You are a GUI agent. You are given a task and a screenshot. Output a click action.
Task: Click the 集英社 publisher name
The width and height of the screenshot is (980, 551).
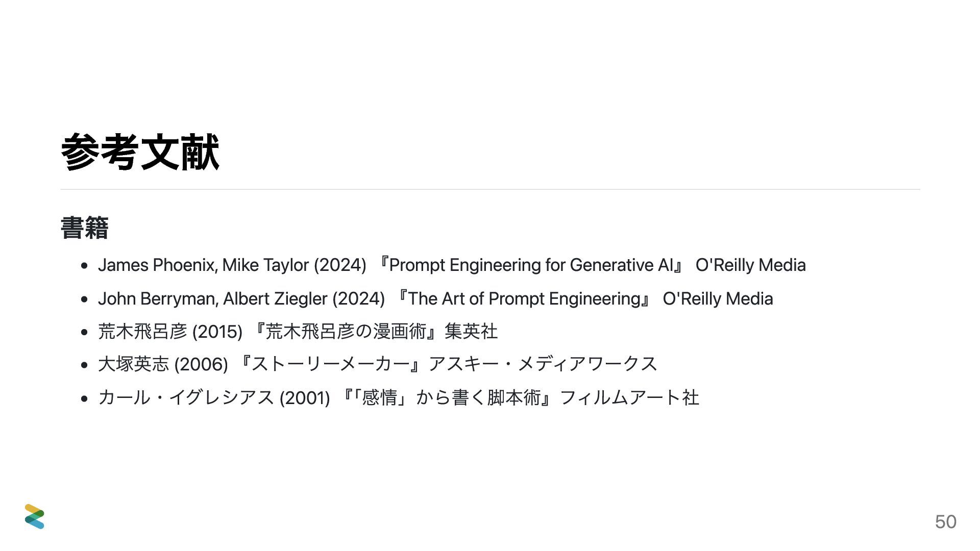click(x=471, y=332)
